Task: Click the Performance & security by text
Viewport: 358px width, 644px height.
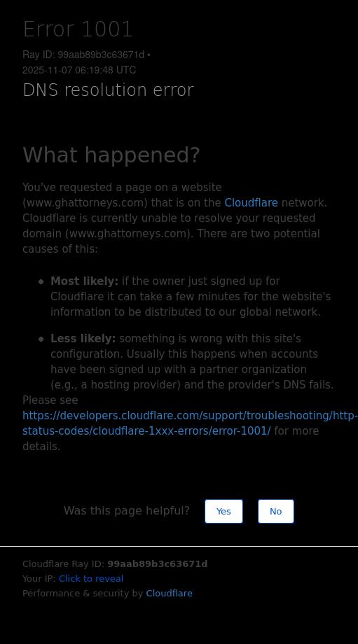Action: (83, 594)
